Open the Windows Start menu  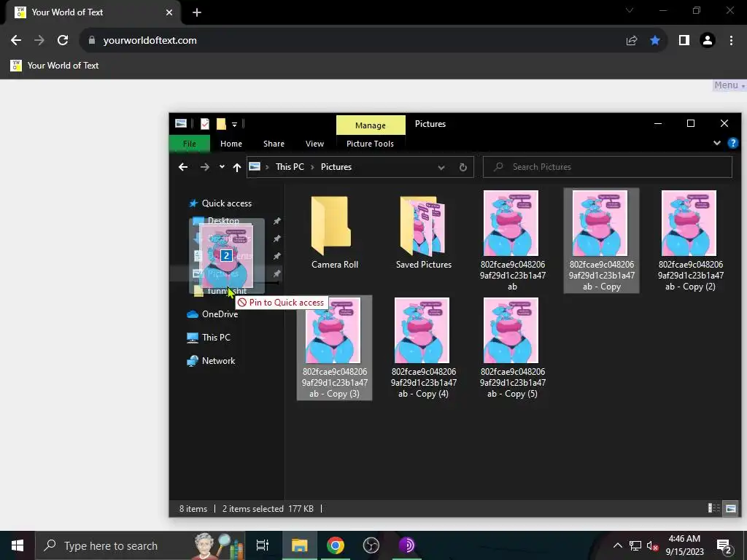(18, 545)
